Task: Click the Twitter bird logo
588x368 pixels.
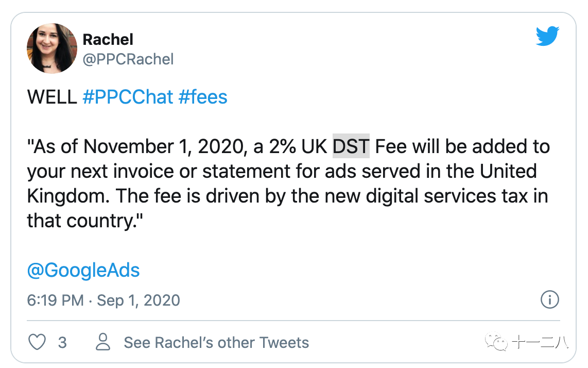Action: point(547,37)
